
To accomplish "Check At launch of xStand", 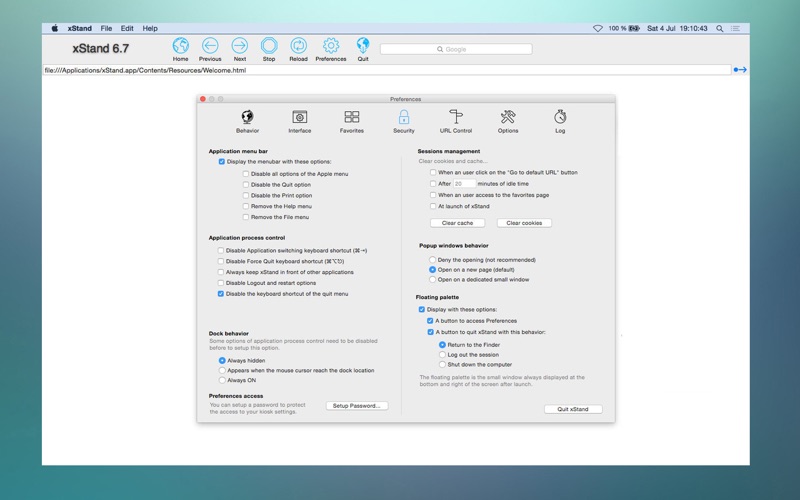I will tap(433, 206).
